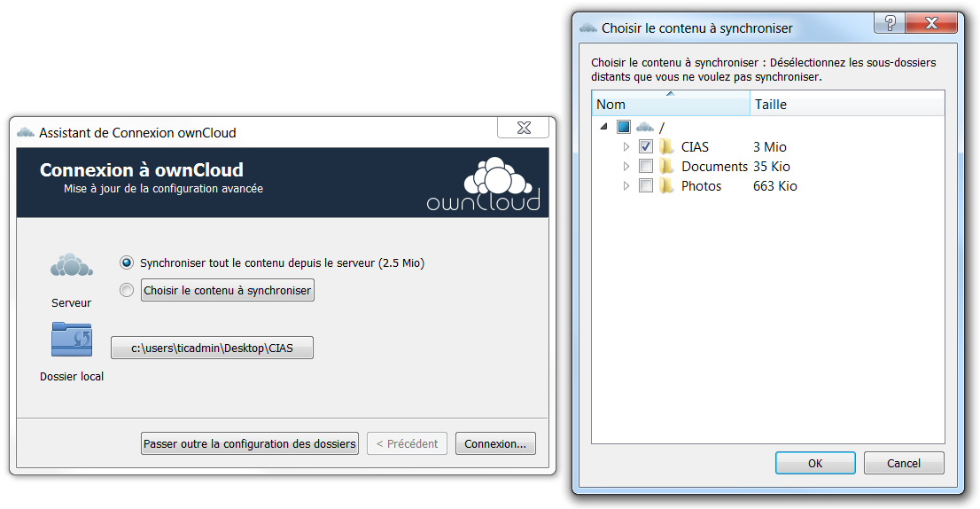980x509 pixels.
Task: Click the Serveur cloud icon
Action: point(71,266)
